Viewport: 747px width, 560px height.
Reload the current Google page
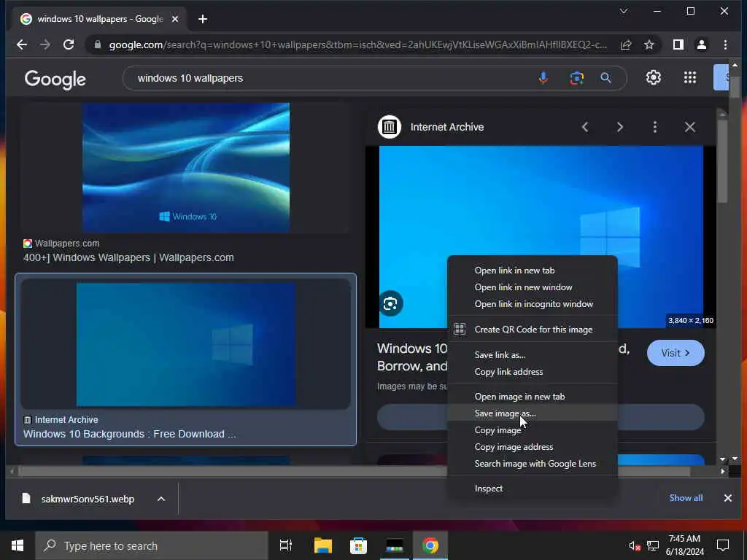click(69, 44)
